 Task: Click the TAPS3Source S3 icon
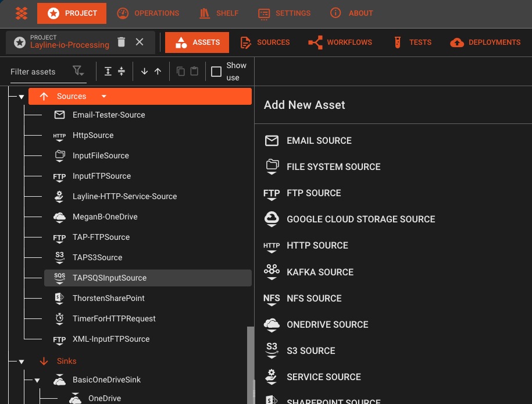coord(59,257)
